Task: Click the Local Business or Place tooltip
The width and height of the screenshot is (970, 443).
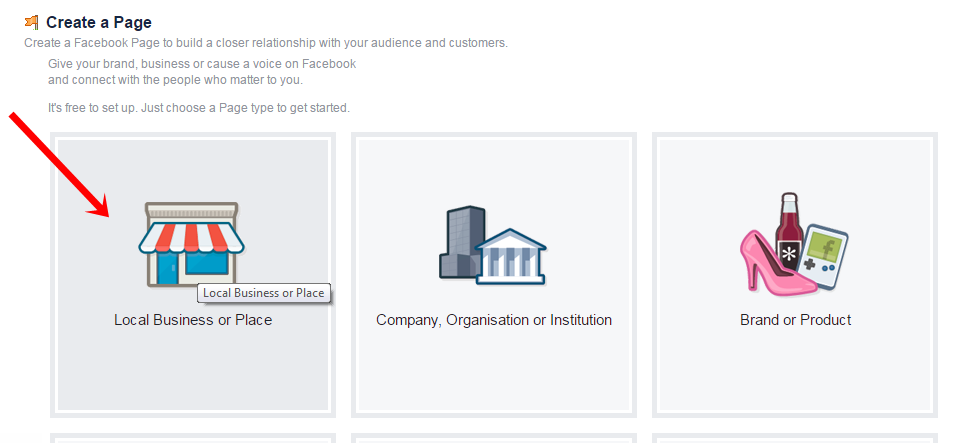Action: coord(264,293)
